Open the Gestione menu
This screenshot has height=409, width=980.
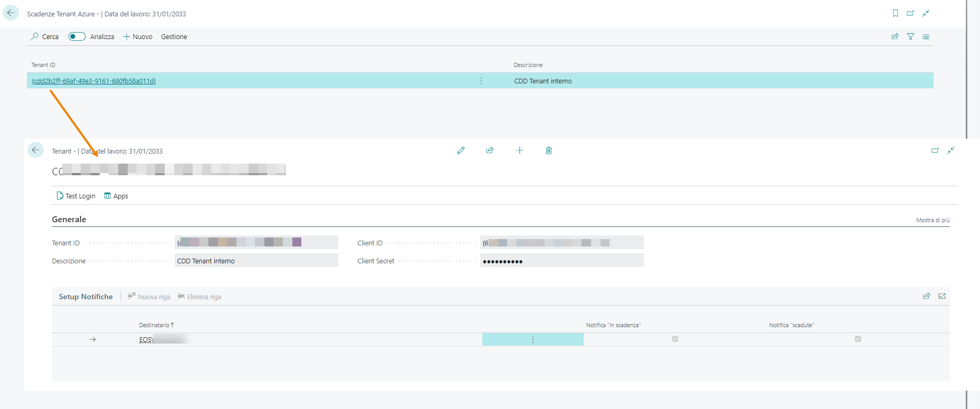point(174,36)
